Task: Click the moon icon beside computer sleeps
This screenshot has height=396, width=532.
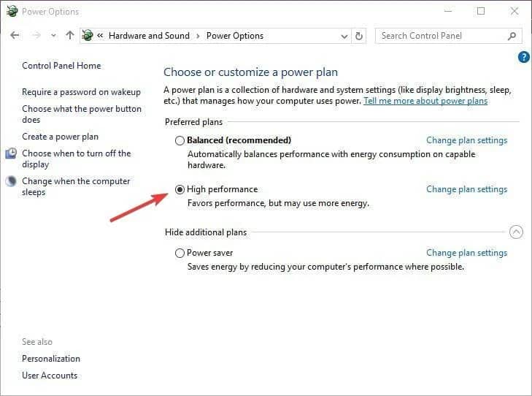Action: click(x=11, y=181)
